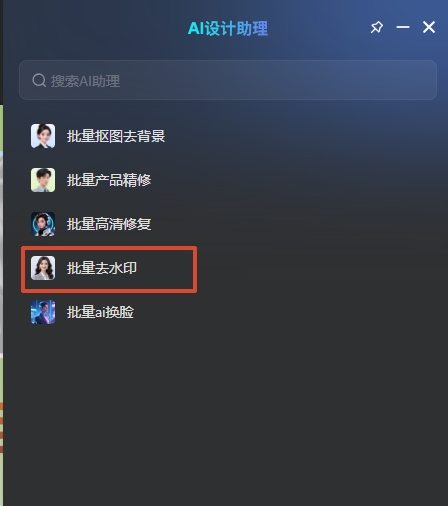Focus the 搜索AI助理 search field
448x506 pixels.
tap(228, 80)
